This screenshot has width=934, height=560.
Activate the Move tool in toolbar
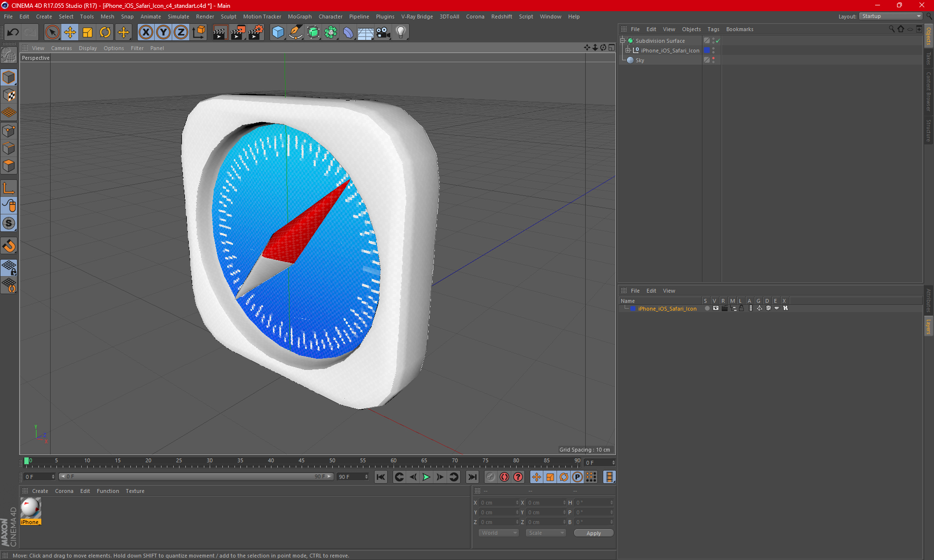(70, 33)
